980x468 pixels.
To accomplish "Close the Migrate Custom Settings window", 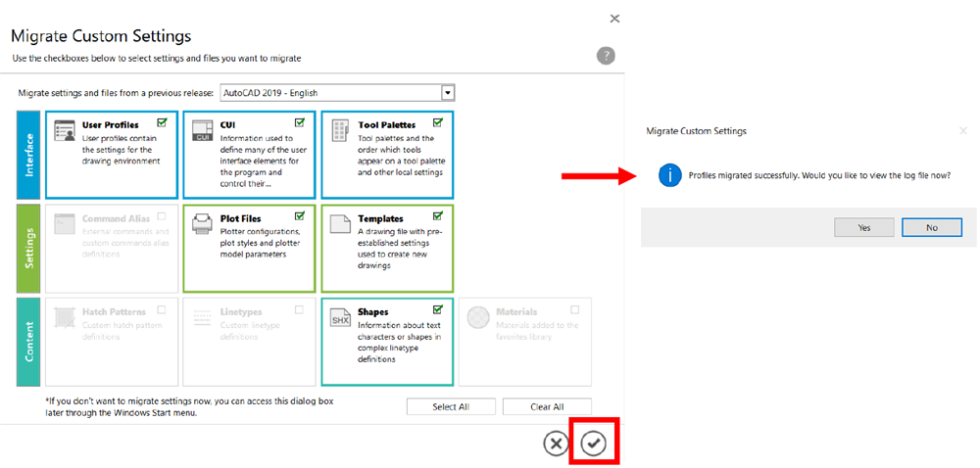I will pyautogui.click(x=615, y=19).
